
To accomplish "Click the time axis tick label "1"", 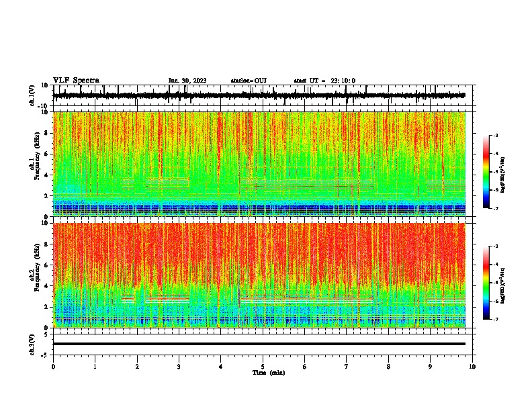I will tap(95, 367).
